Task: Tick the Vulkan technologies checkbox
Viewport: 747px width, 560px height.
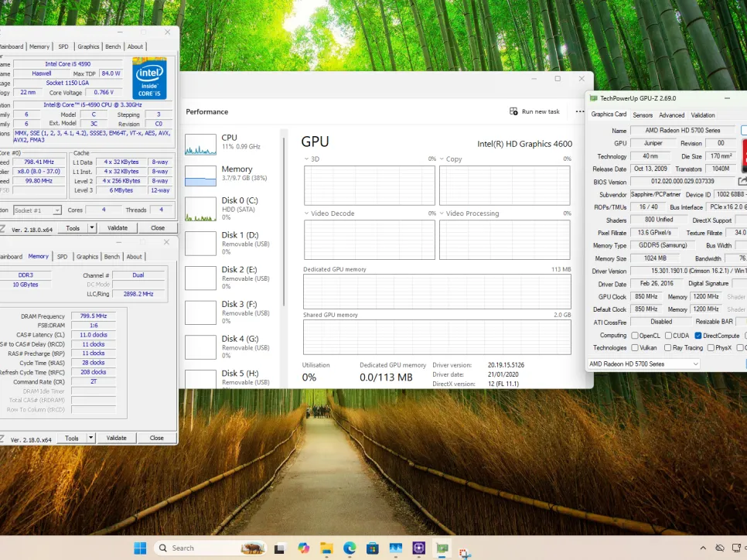Action: click(x=635, y=348)
